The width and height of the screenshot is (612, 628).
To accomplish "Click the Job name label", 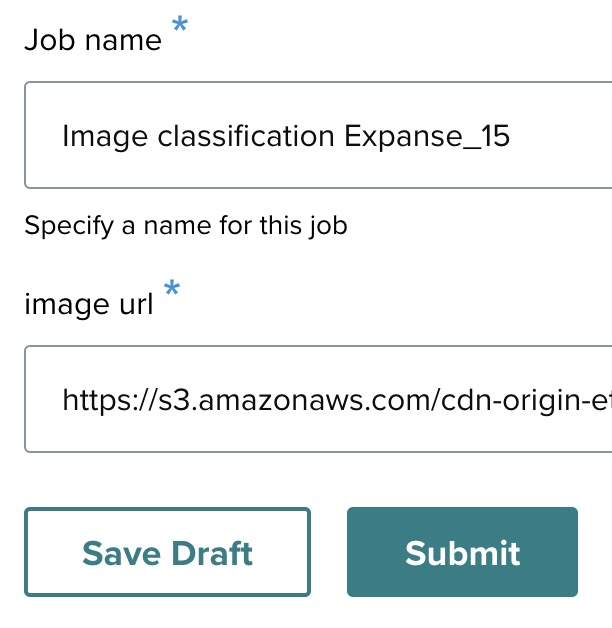I will click(93, 40).
